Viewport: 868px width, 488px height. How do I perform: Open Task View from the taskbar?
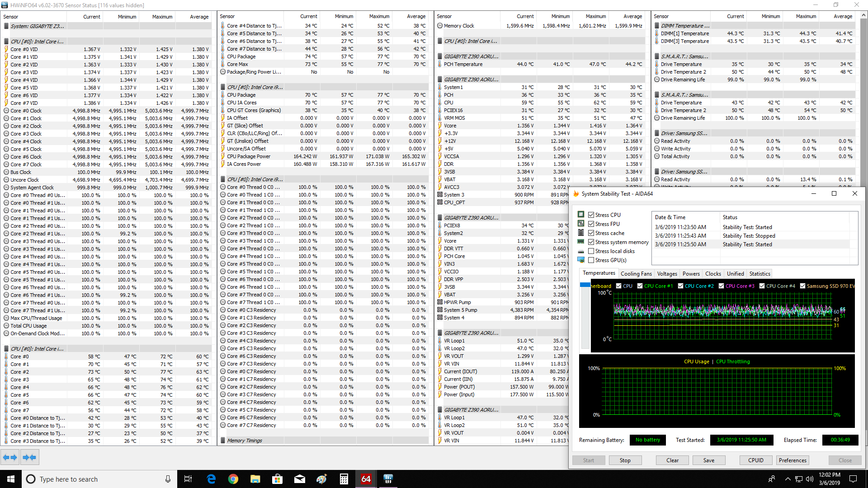pos(188,479)
